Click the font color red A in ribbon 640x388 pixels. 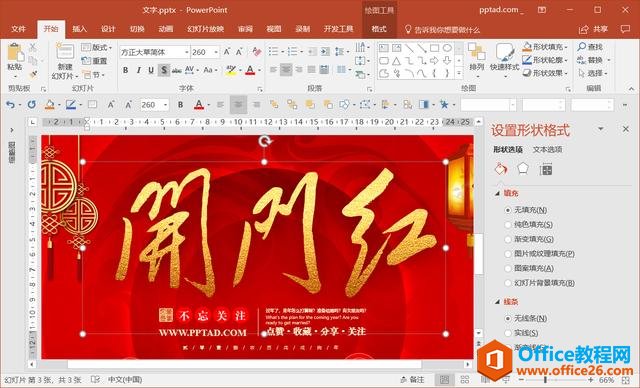tap(250, 70)
